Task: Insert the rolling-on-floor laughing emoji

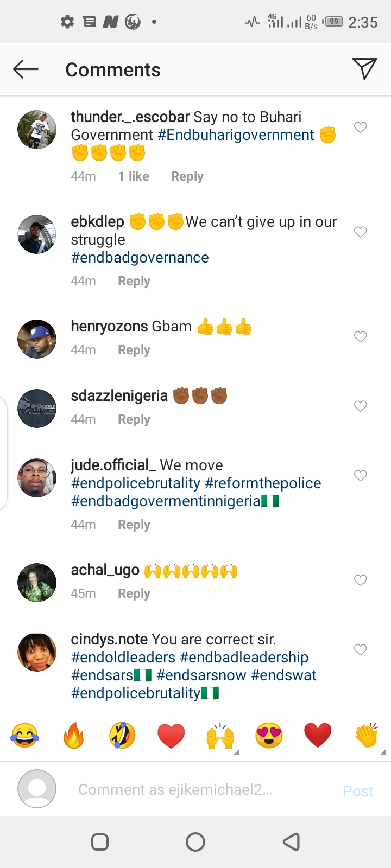Action: 122,736
